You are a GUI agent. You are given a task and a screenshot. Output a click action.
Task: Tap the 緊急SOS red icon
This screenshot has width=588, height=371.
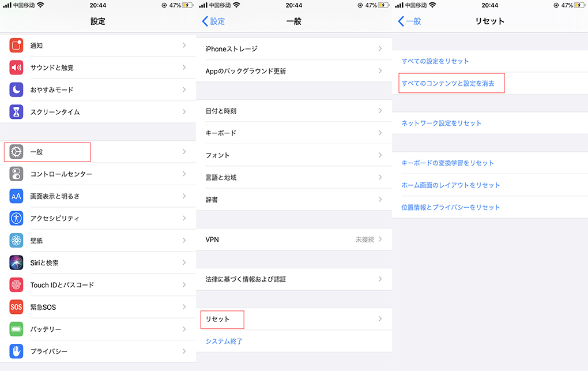(16, 307)
